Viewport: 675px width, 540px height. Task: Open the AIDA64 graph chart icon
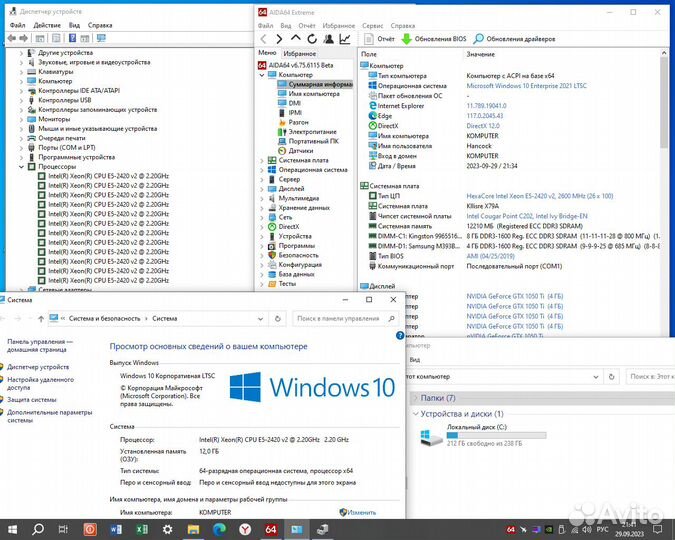pyautogui.click(x=345, y=39)
